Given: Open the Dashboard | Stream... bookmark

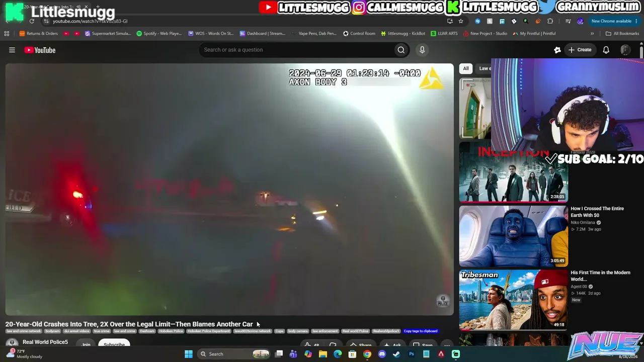Looking at the screenshot, I should pos(263,34).
